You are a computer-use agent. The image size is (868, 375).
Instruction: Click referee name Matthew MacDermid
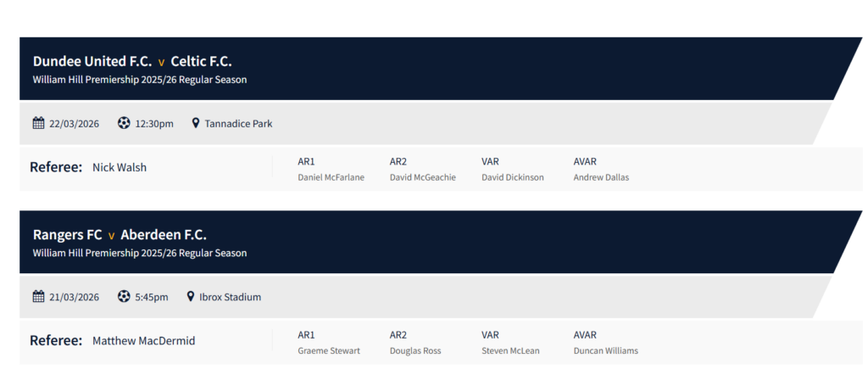click(x=144, y=341)
